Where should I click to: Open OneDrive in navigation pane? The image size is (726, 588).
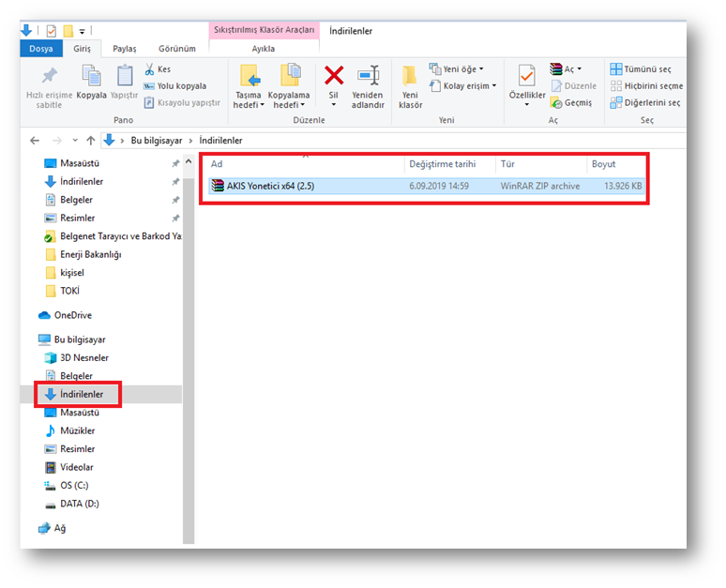(x=72, y=315)
